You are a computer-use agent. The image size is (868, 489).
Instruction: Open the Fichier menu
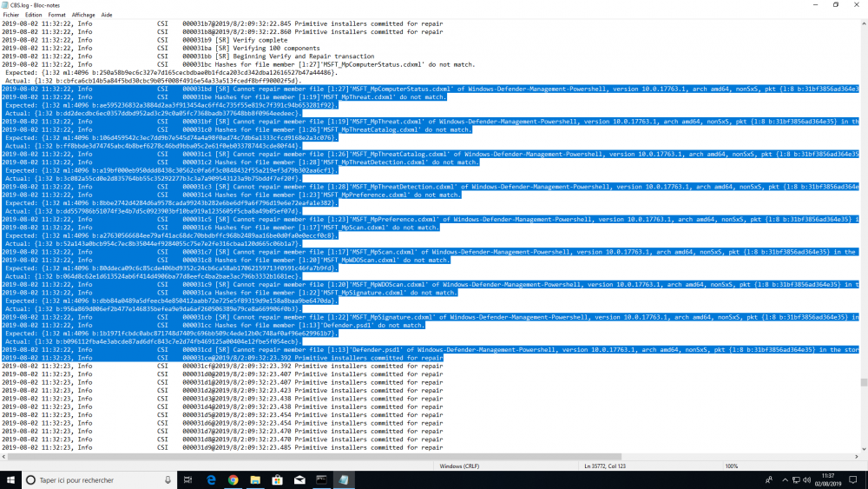(11, 15)
